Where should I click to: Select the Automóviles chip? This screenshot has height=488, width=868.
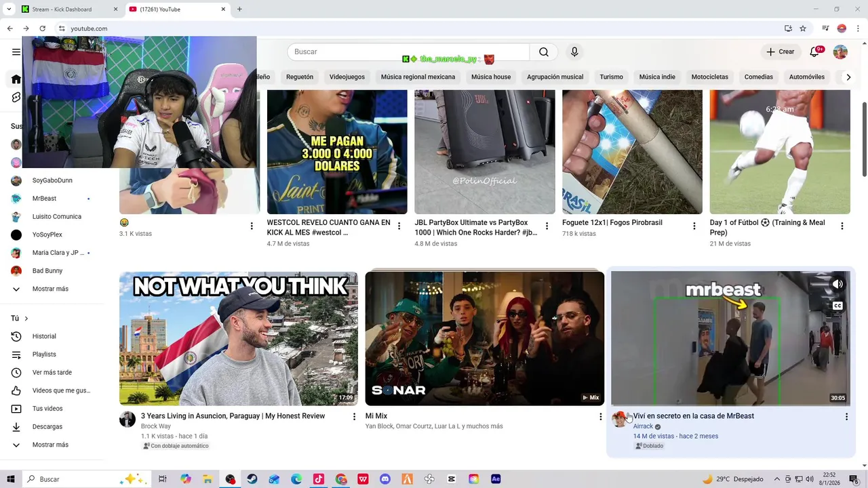(807, 77)
